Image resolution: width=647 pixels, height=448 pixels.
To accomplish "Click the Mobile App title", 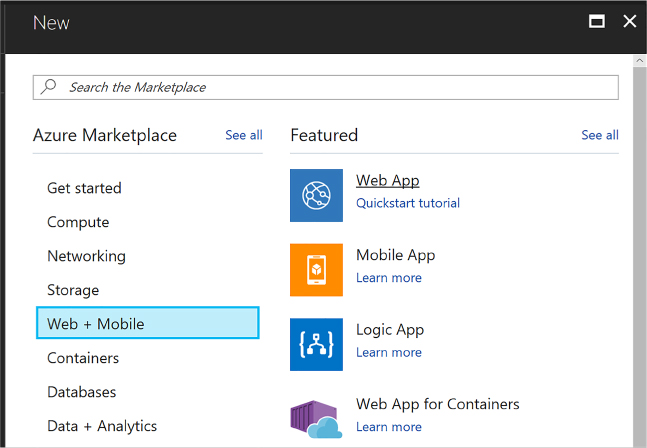I will tap(395, 255).
